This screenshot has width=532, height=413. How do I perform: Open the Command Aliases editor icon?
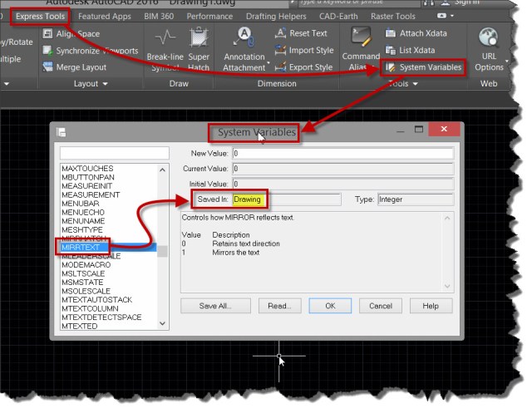click(x=360, y=39)
